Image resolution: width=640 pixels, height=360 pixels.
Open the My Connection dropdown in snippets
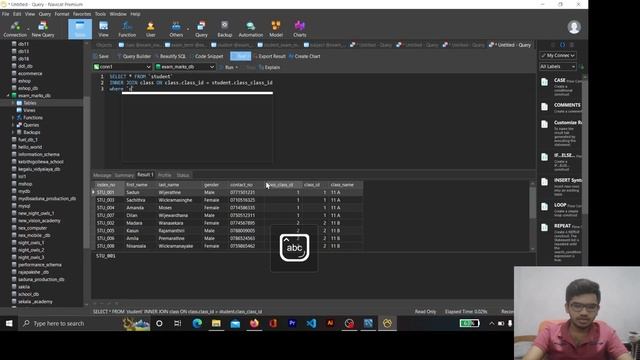tap(558, 55)
